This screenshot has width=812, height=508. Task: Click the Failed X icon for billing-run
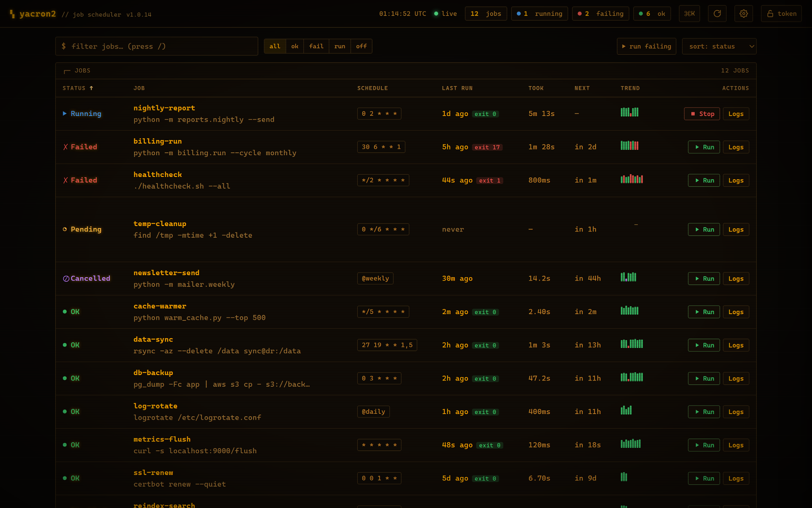click(x=65, y=147)
